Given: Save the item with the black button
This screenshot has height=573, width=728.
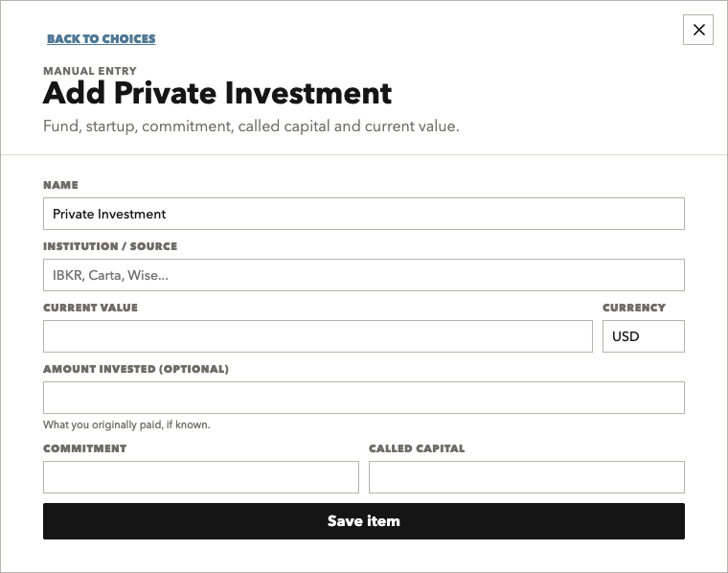Looking at the screenshot, I should click(364, 521).
